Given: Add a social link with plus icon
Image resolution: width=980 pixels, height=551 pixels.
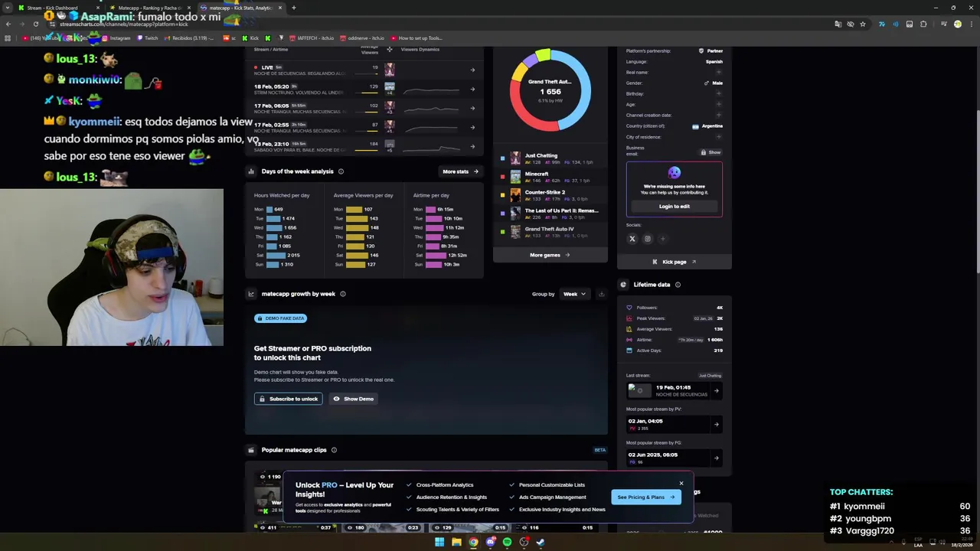Looking at the screenshot, I should (x=663, y=239).
